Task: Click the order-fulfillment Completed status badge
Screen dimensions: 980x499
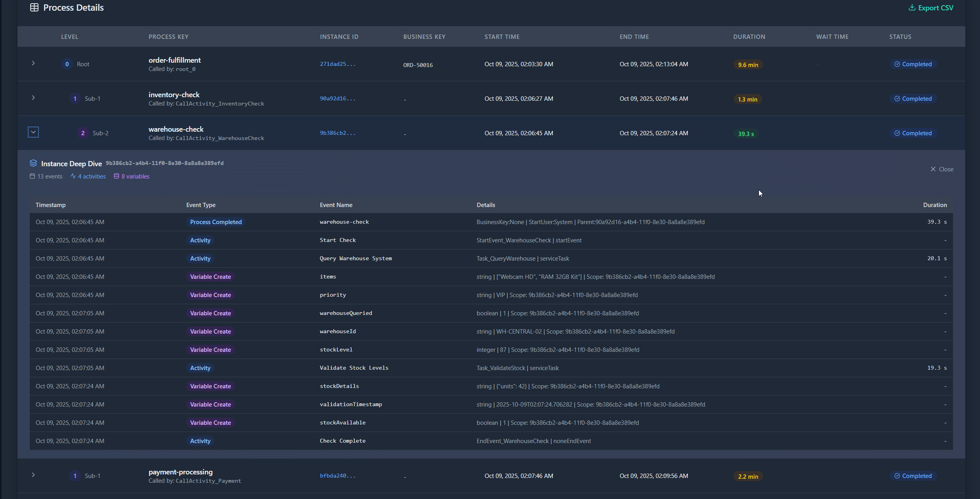Action: [913, 64]
